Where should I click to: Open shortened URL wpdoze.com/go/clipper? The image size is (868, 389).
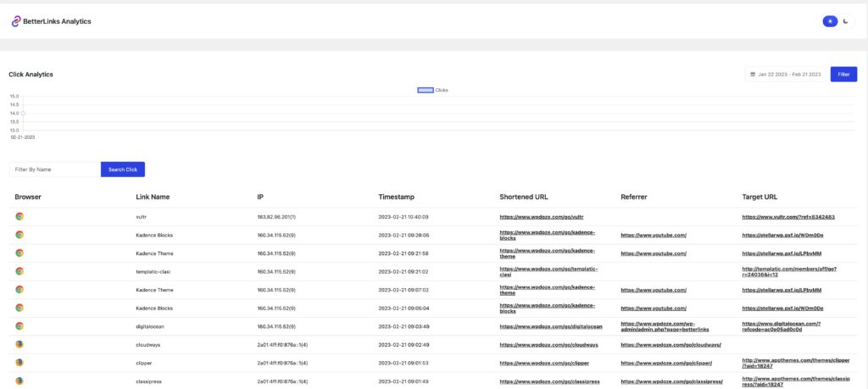pos(544,363)
